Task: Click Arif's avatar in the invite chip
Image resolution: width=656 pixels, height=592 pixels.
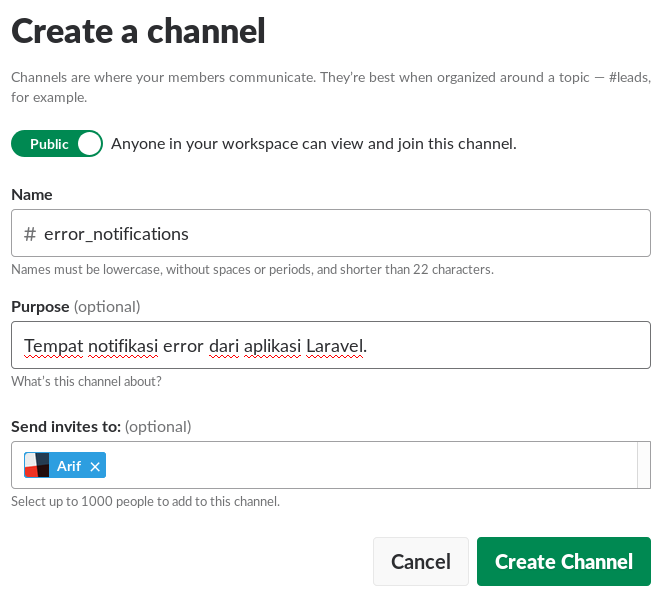Action: coord(37,466)
